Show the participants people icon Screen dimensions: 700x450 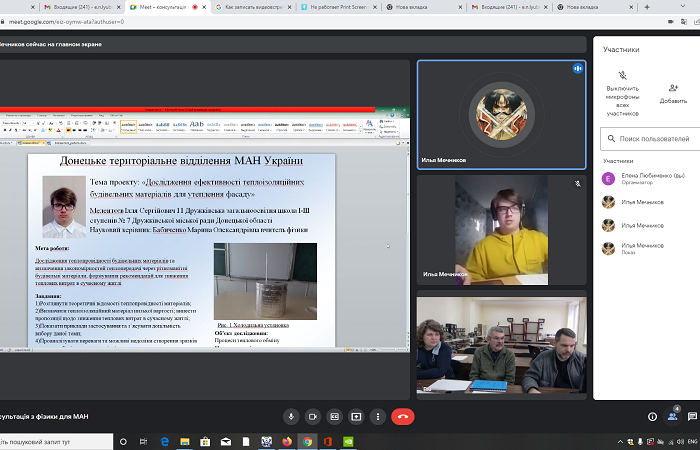[675, 415]
